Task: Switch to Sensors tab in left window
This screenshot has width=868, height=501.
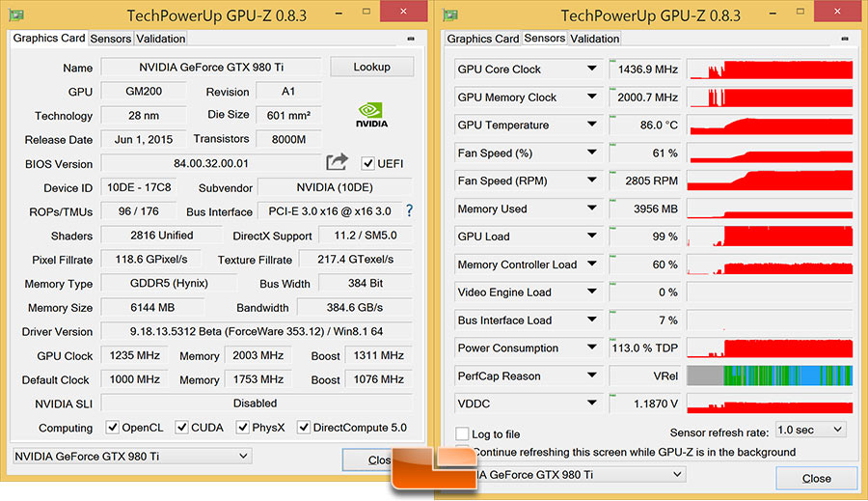Action: pos(111,39)
